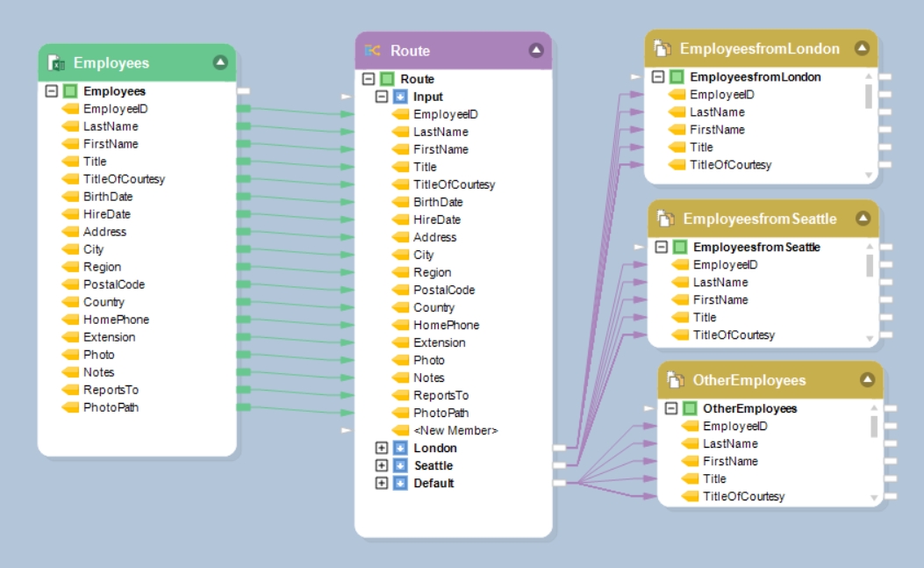Collapse the Route object with header arrow
This screenshot has height=568, width=924.
point(535,50)
